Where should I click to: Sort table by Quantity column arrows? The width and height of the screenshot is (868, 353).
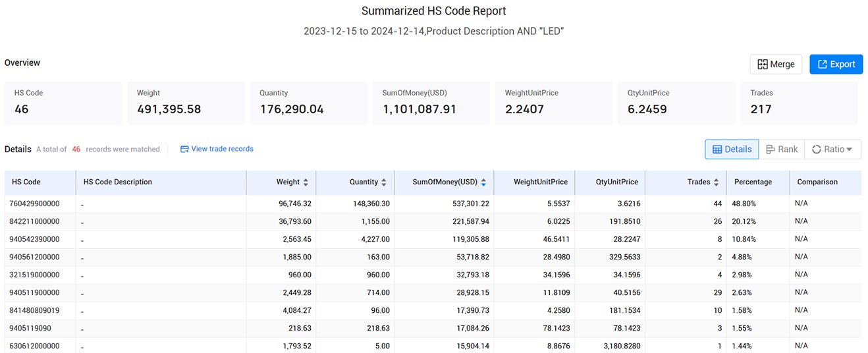(384, 182)
